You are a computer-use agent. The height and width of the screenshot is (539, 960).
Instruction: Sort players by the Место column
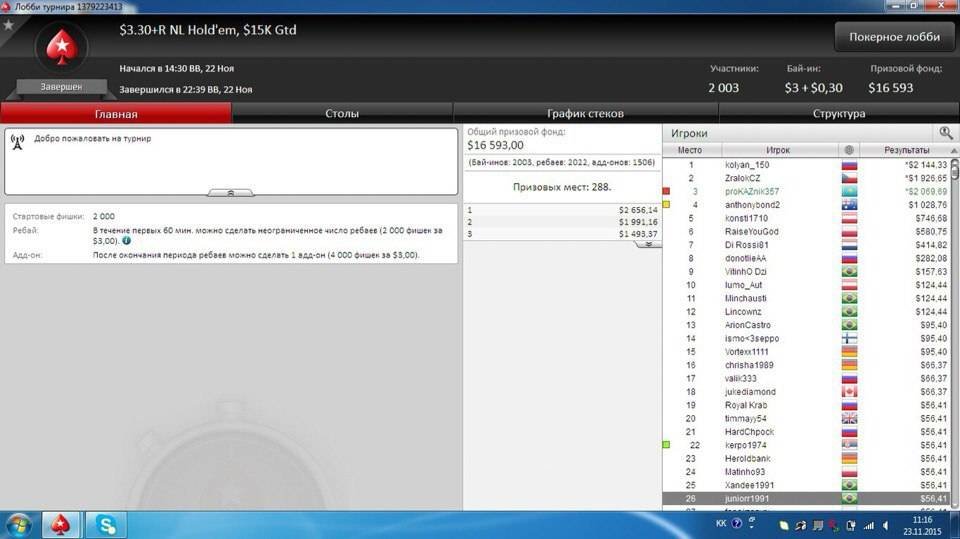coord(690,150)
